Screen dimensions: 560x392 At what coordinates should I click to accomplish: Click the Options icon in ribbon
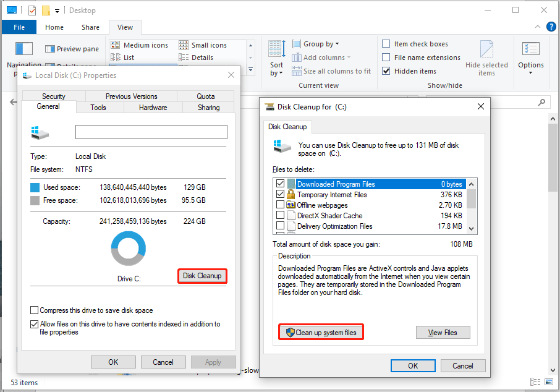click(531, 49)
